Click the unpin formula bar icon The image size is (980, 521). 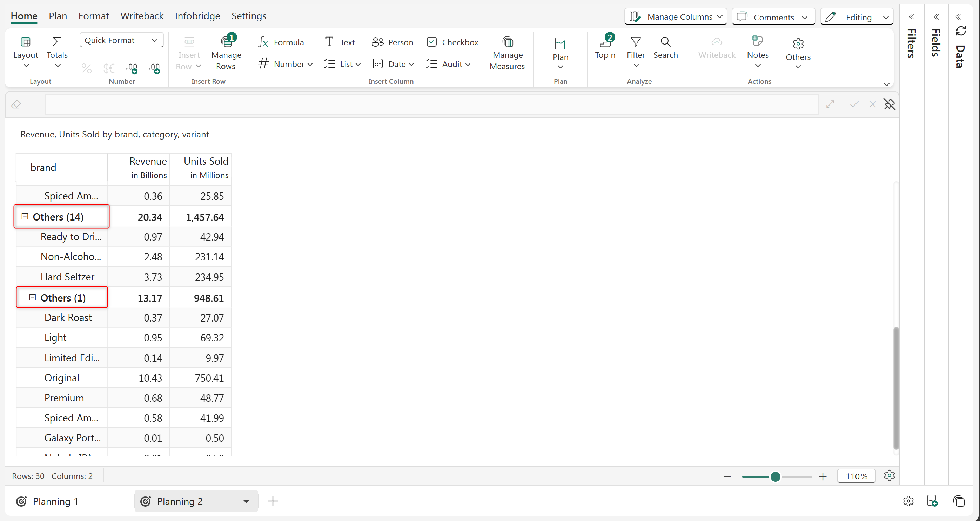pyautogui.click(x=889, y=104)
